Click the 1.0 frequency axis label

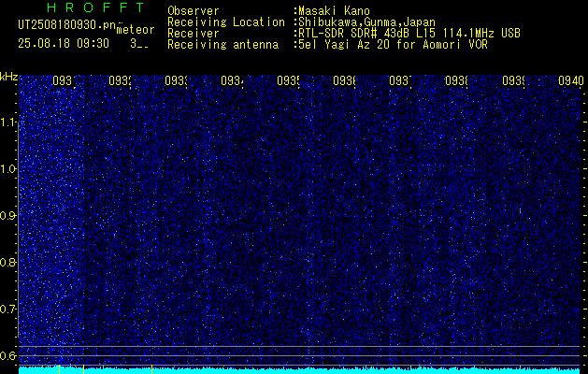pyautogui.click(x=9, y=169)
